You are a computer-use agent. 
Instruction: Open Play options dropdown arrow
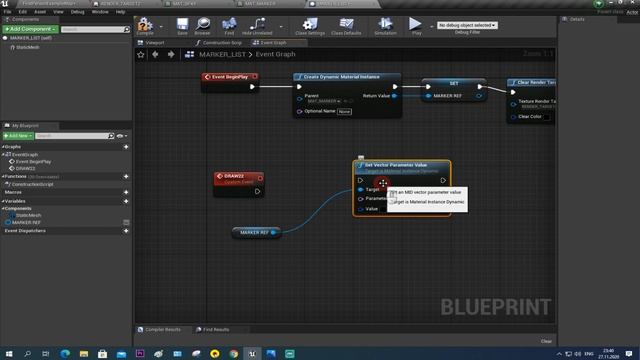click(431, 27)
